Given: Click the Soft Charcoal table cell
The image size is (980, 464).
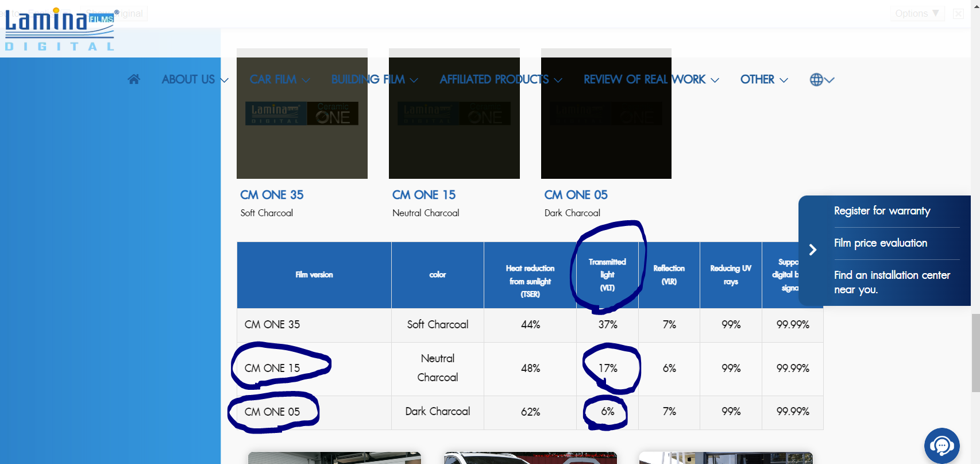Looking at the screenshot, I should 438,325.
